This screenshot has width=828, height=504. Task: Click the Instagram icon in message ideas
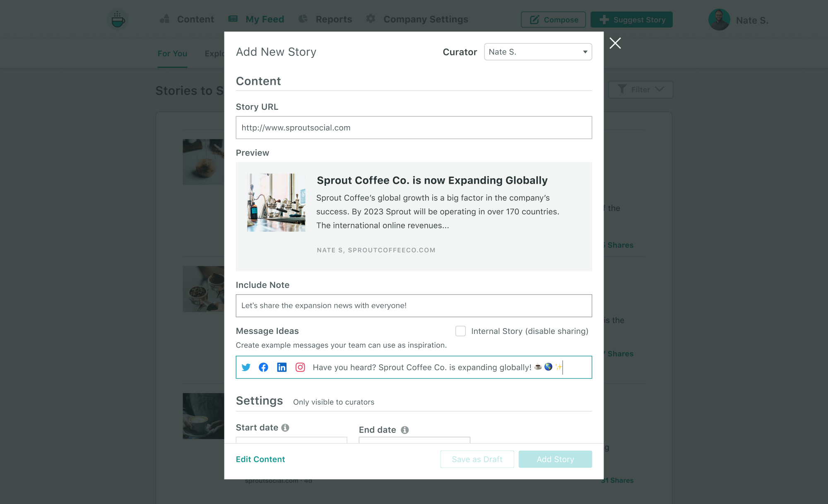300,367
